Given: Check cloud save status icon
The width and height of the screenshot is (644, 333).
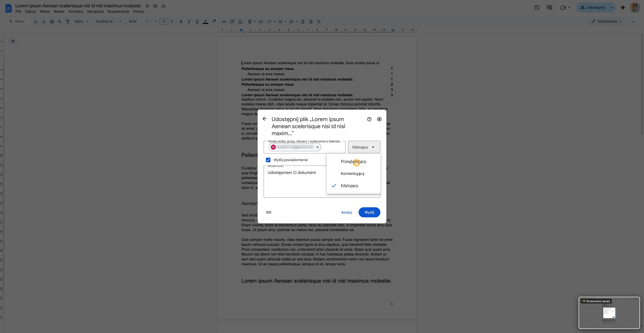Looking at the screenshot, I should click(164, 6).
